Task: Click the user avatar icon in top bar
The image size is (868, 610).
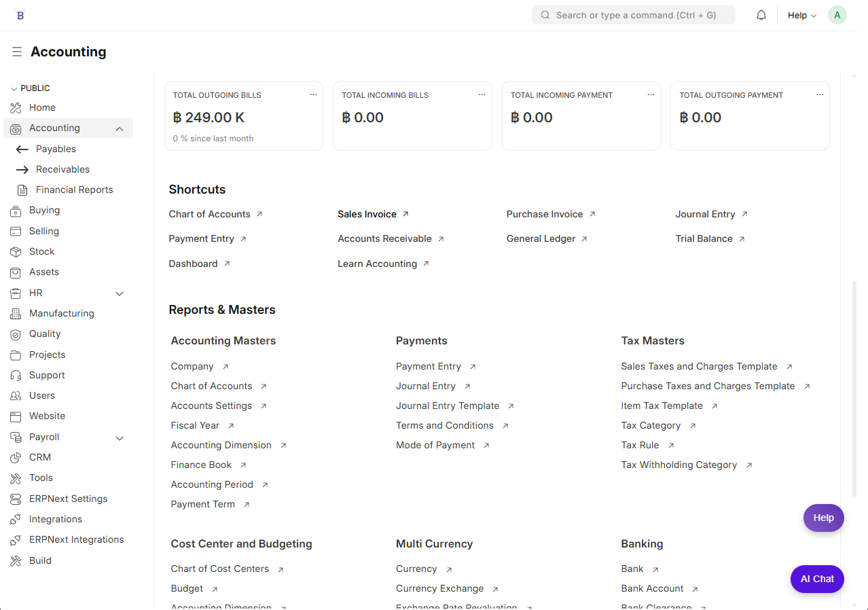Action: click(x=837, y=15)
